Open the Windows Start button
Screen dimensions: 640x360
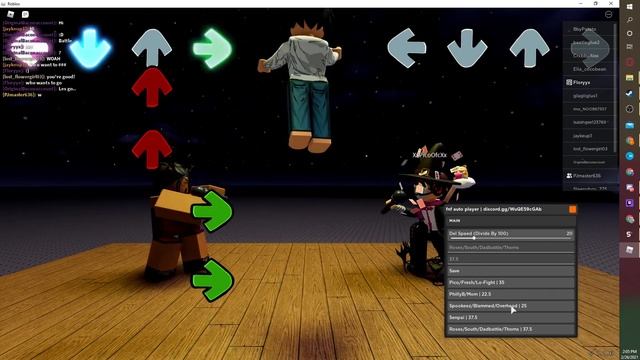pos(630,7)
